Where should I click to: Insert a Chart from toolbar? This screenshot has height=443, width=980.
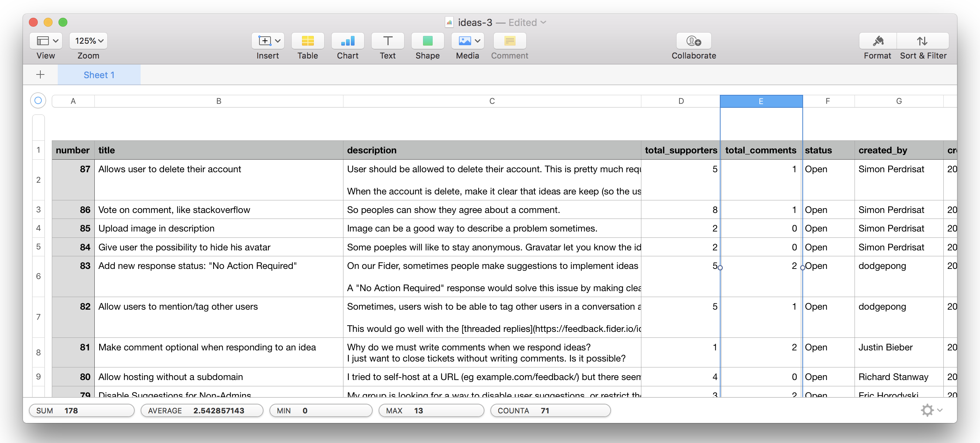[x=348, y=41]
